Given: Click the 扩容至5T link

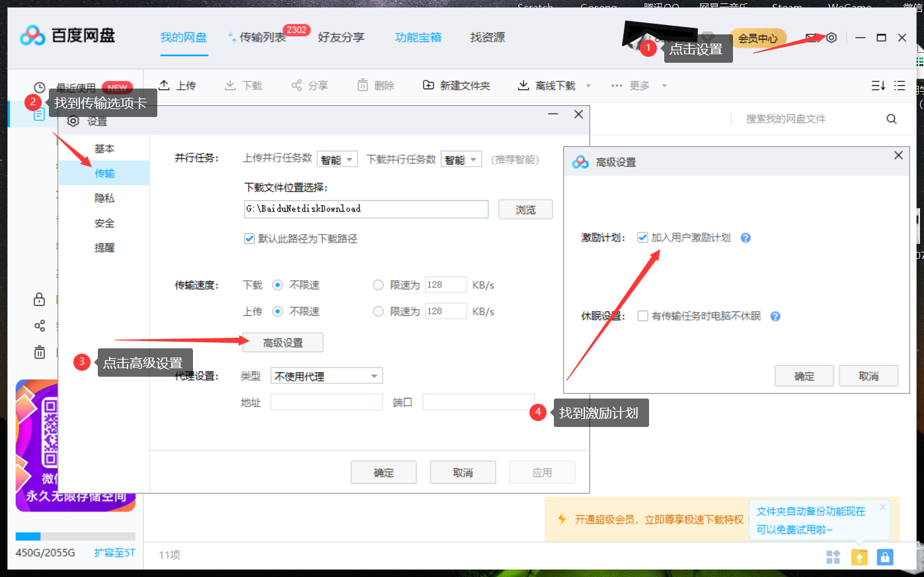Looking at the screenshot, I should pos(114,553).
